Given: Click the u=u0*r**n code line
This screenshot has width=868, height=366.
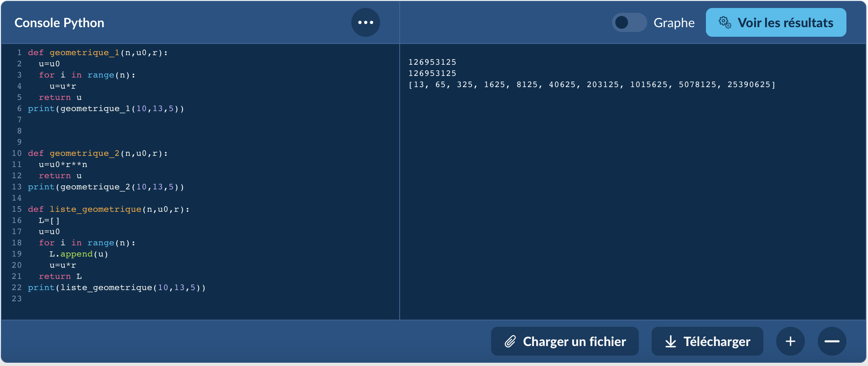Looking at the screenshot, I should point(63,165).
